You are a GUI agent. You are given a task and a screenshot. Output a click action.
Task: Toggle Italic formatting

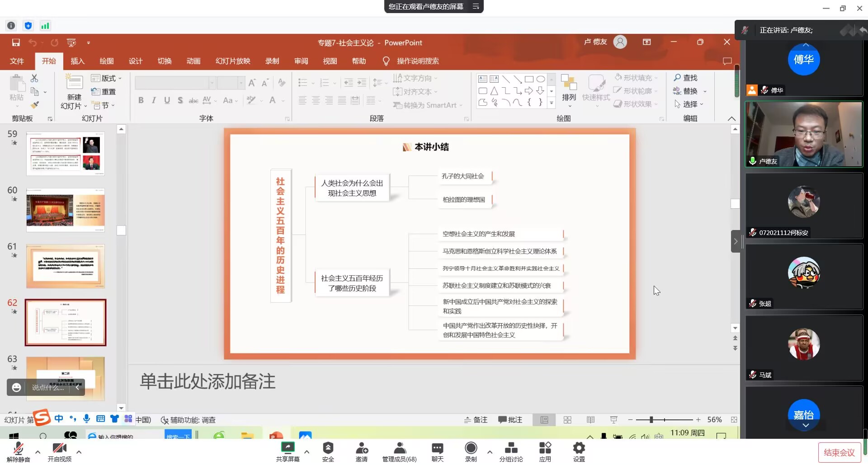pos(154,100)
